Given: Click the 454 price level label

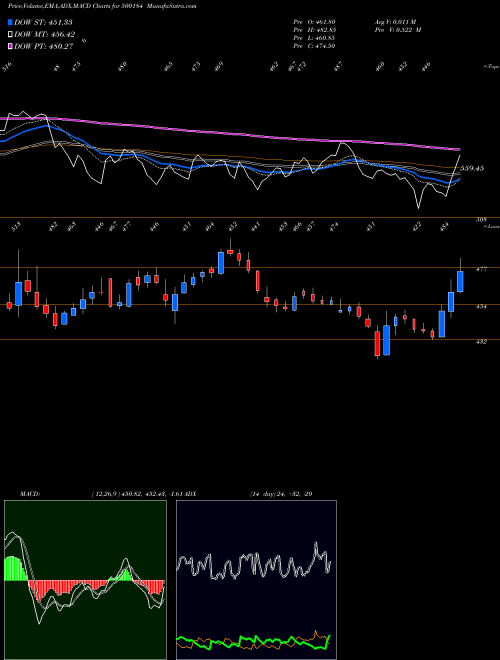Looking at the screenshot, I should point(481,307).
